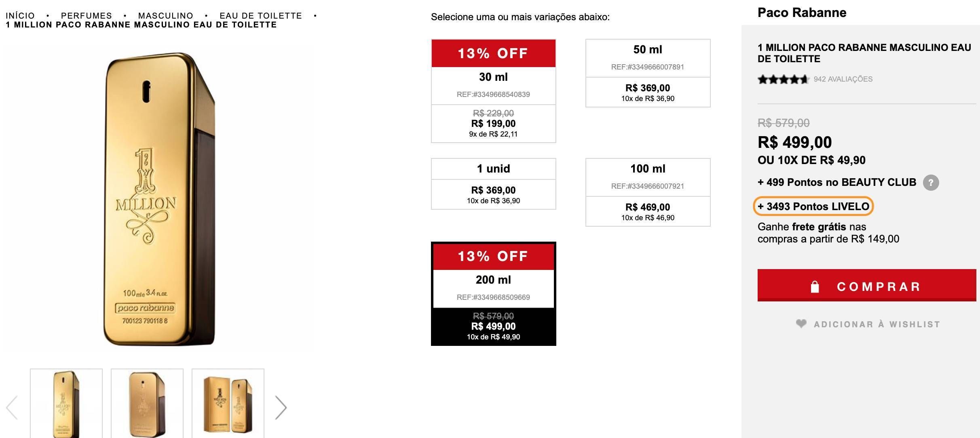Select the 200 ml variation
Screen dimensions: 980x438
click(493, 294)
